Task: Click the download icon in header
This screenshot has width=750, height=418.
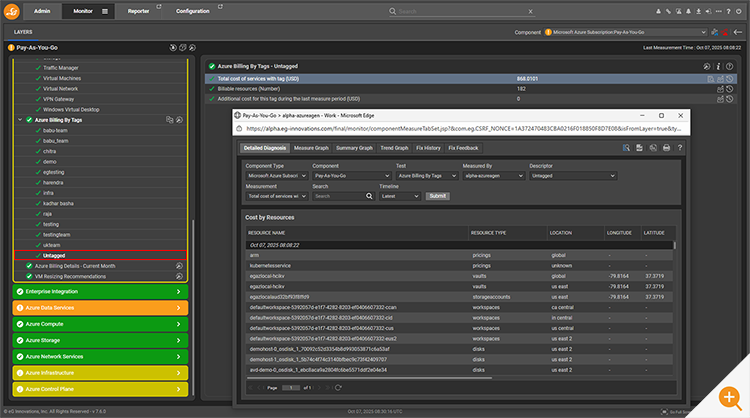Action: click(698, 11)
